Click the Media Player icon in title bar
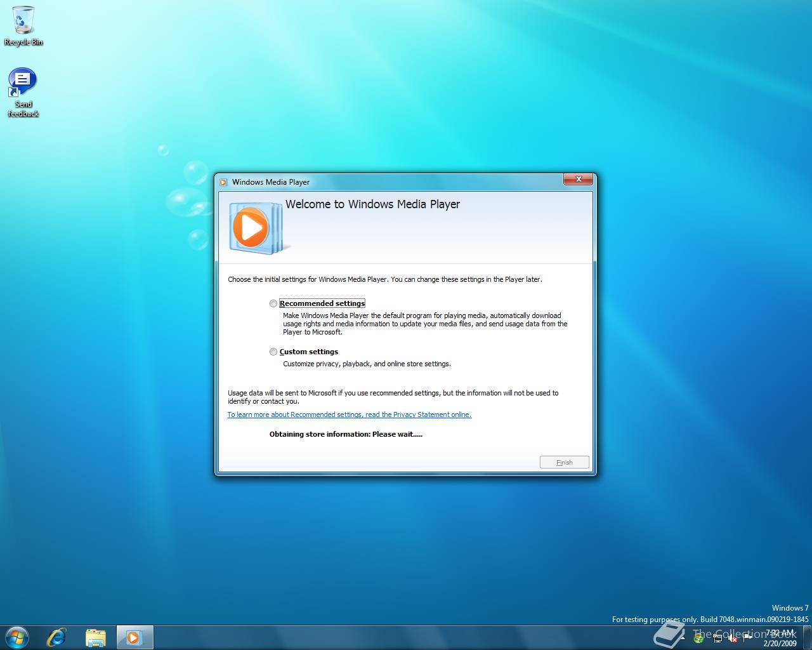 tap(223, 182)
